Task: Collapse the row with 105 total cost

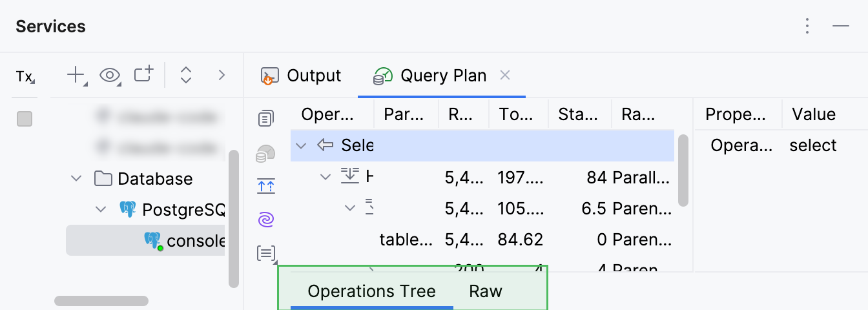Action: click(350, 208)
